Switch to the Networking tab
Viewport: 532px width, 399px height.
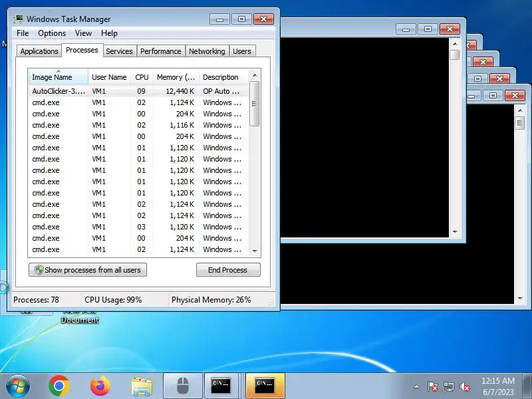click(x=207, y=51)
